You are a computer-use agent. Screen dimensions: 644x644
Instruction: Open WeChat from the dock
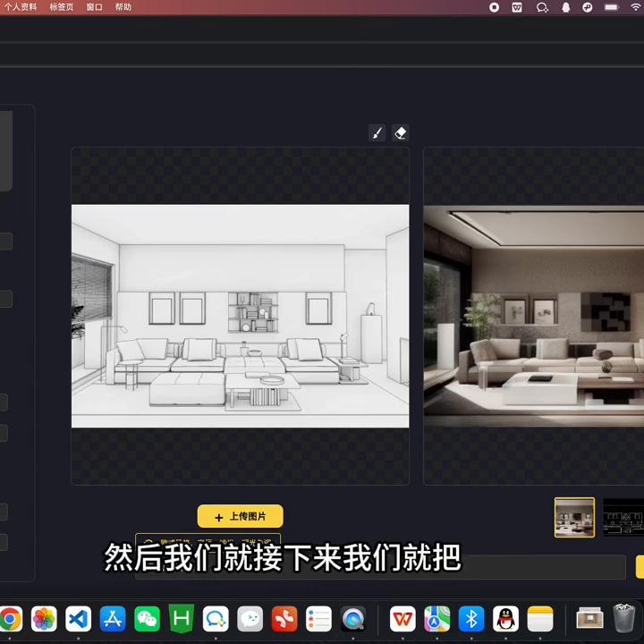147,619
